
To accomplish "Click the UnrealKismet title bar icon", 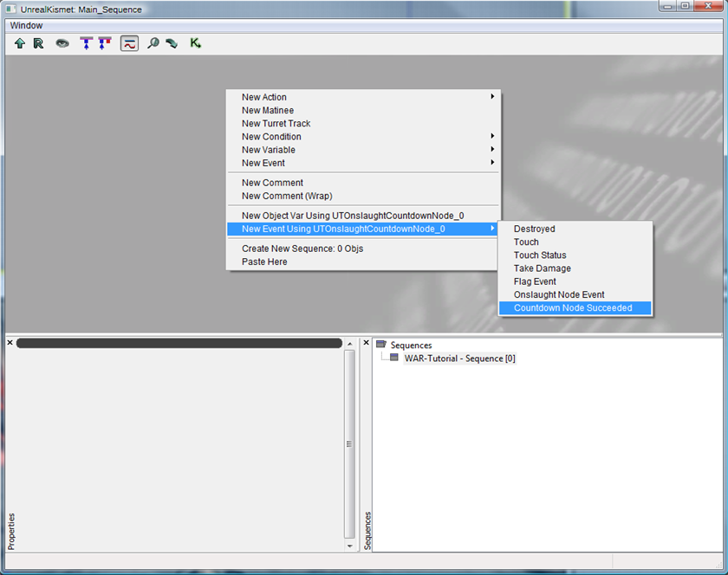I will [10, 9].
